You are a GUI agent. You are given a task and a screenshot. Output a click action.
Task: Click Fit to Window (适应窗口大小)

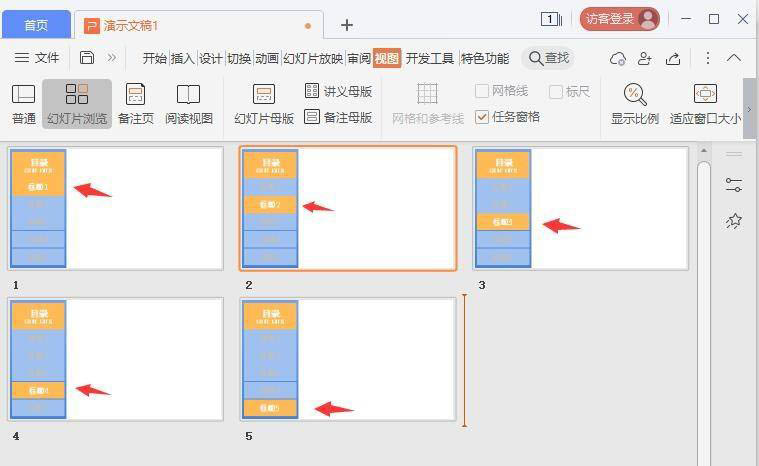tap(705, 104)
